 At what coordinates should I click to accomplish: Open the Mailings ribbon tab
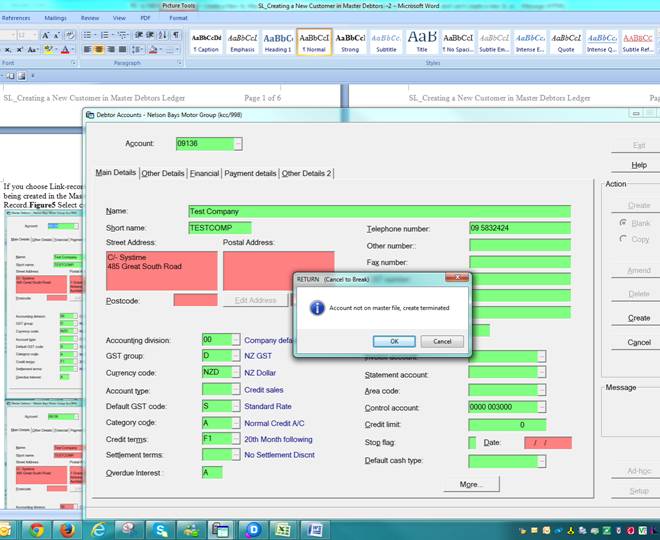[x=55, y=18]
